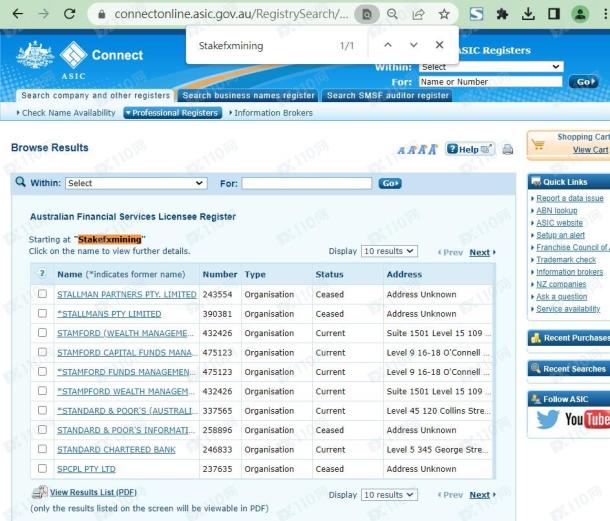The image size is (610, 521).
Task: Tick checkbox for STAMFORD (WEALTH MANAGEME row
Action: [42, 333]
